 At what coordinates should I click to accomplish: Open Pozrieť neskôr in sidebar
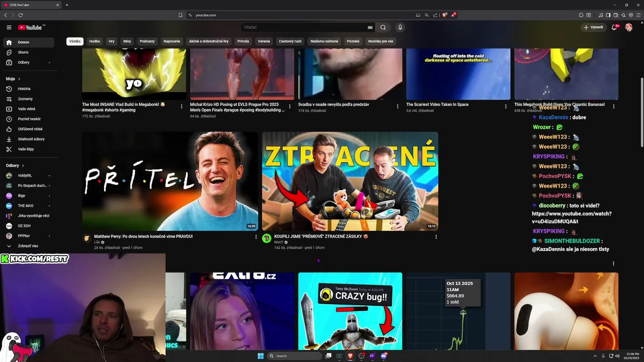[28, 119]
